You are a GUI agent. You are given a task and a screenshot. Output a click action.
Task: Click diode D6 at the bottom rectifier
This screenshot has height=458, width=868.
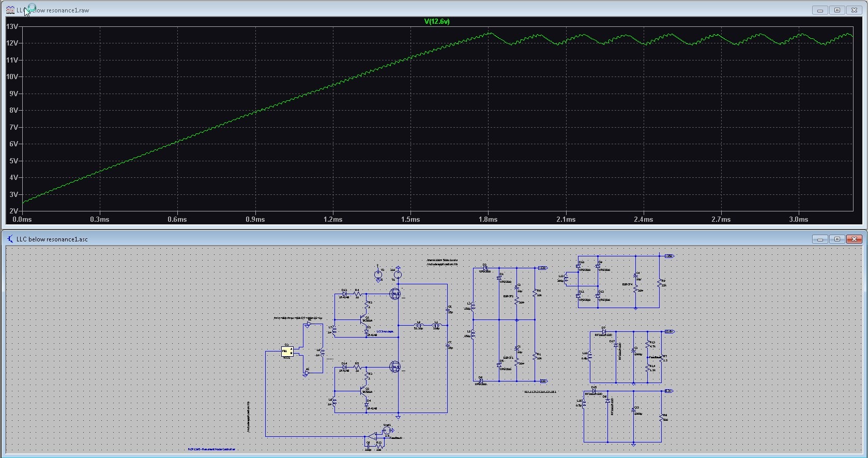pos(481,380)
